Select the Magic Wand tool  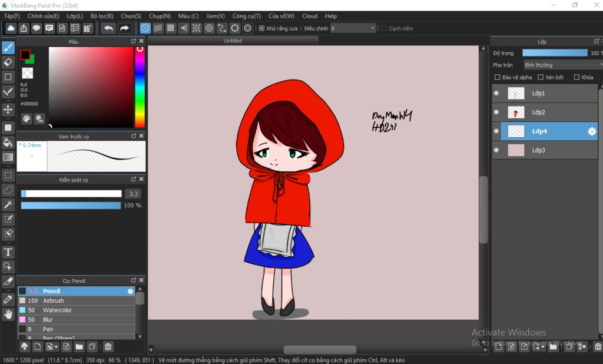(8, 205)
